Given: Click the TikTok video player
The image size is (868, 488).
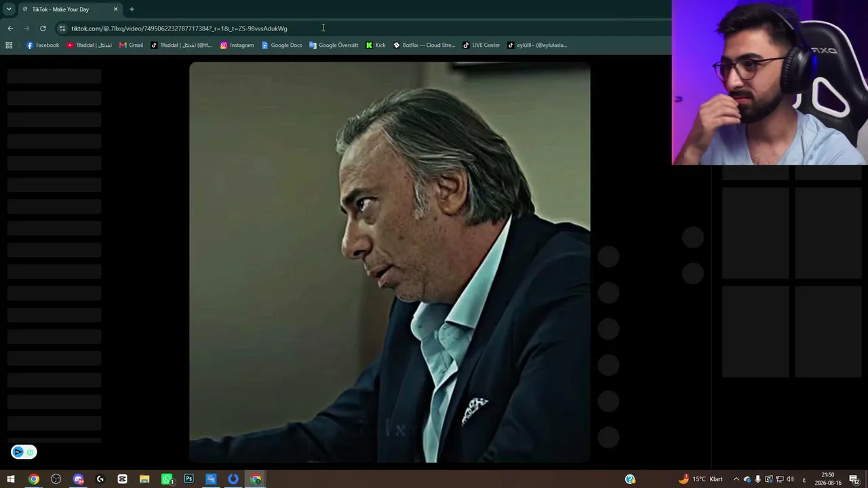Looking at the screenshot, I should pos(390,262).
